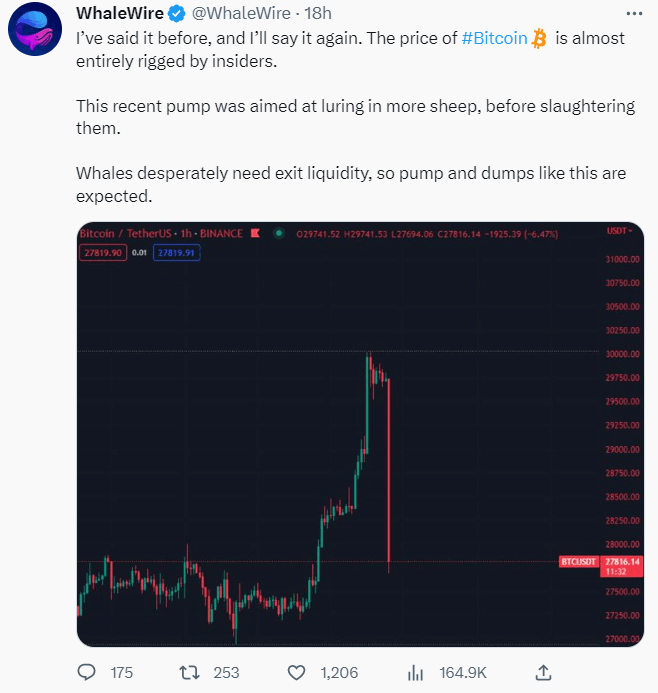Click the reply speech bubble icon
Screen dimensions: 658x693
87,672
